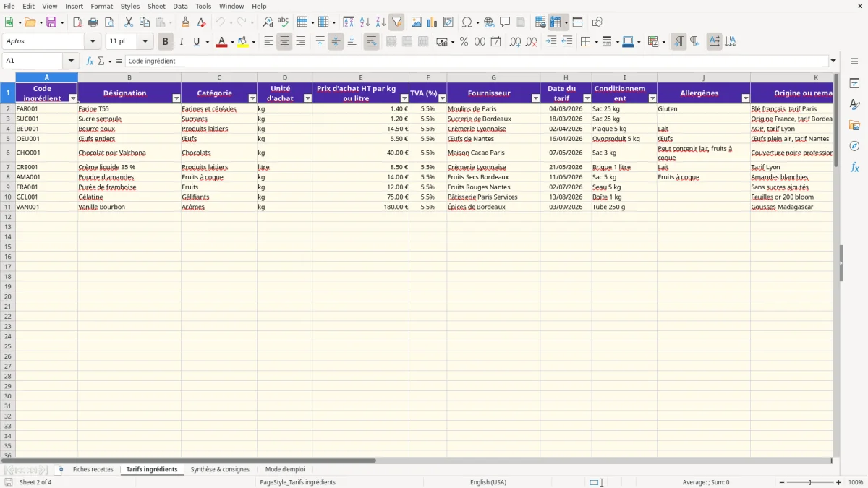Toggle the AutoFilter funnel button
Screen dimensions: 868x488
click(397, 22)
